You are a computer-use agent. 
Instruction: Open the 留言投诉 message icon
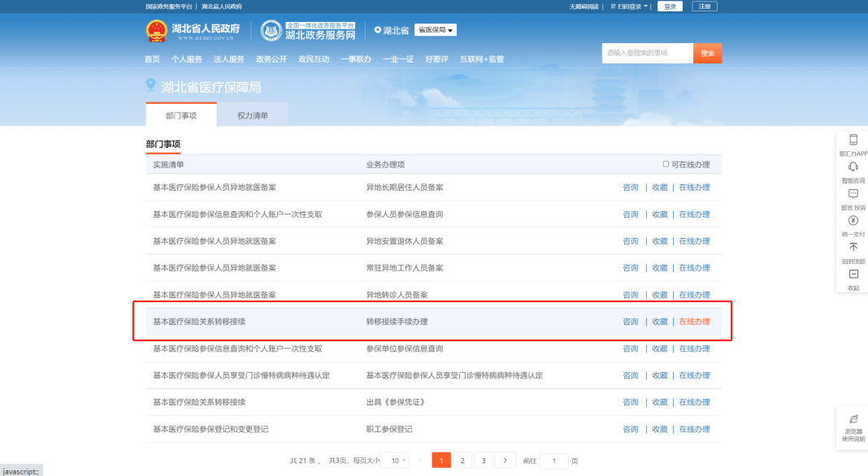tap(853, 194)
